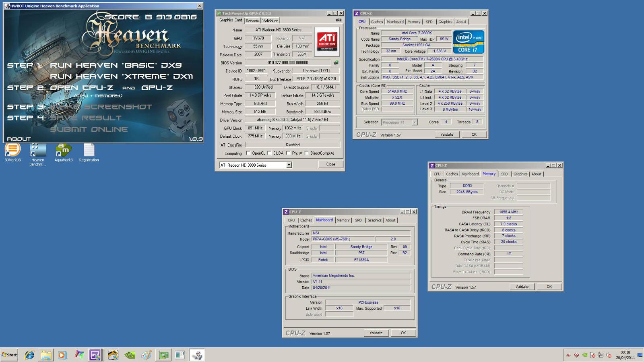Viewport: 644px width, 362px height.
Task: Enable the OpenCL checkbox in GPU-Z
Action: tap(248, 153)
